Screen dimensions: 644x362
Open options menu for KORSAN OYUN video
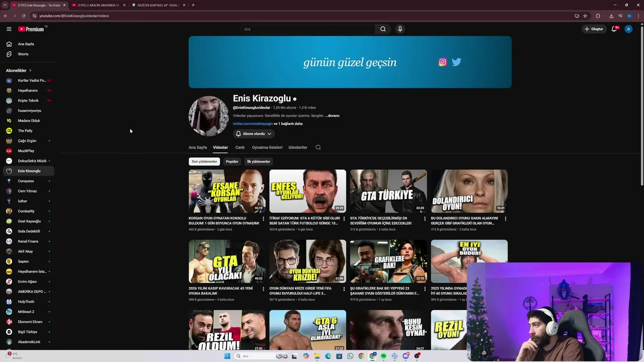(263, 219)
